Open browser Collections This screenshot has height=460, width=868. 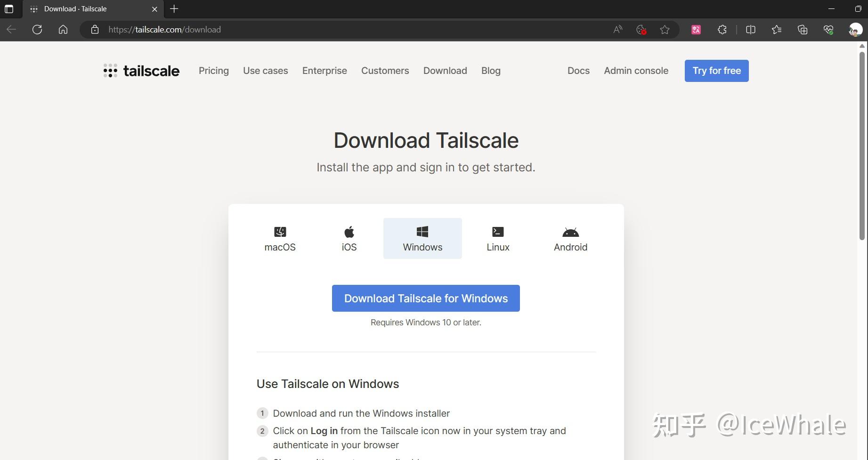(803, 30)
